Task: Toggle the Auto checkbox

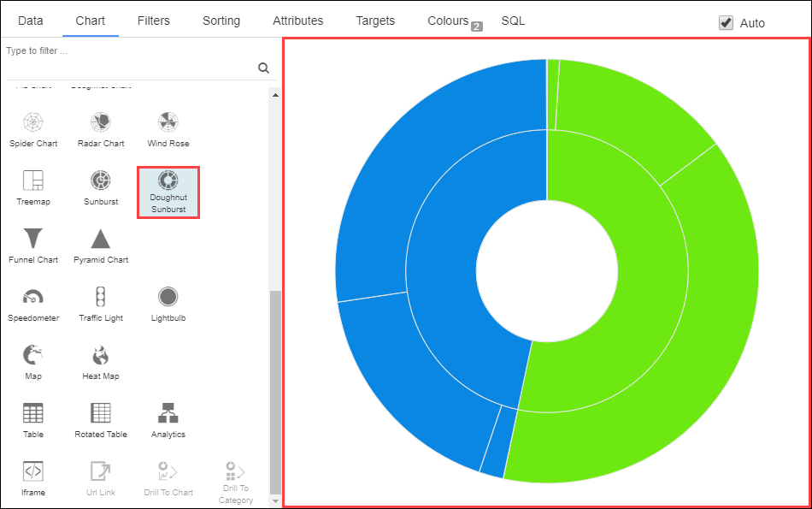Action: coord(727,23)
